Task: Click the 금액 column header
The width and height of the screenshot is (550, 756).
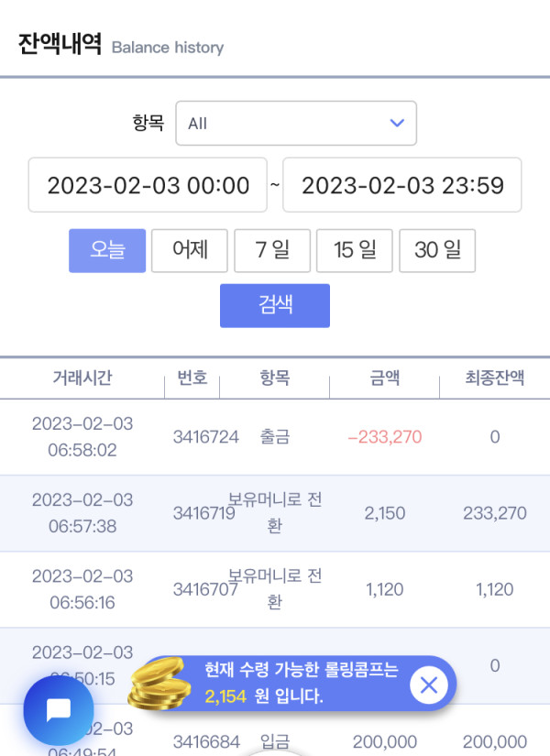Action: (x=384, y=378)
